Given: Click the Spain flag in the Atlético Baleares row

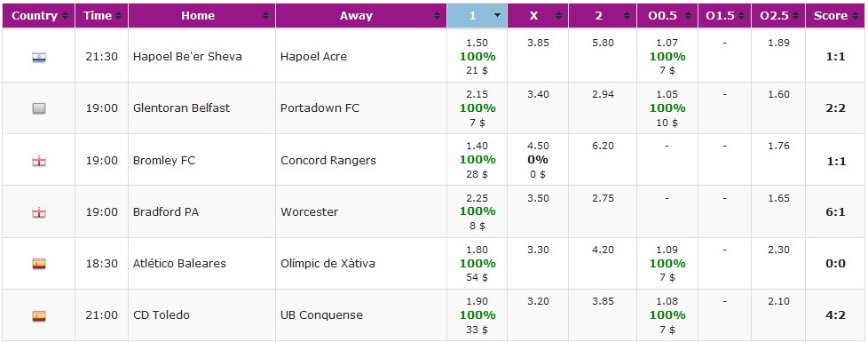Looking at the screenshot, I should coord(39,264).
